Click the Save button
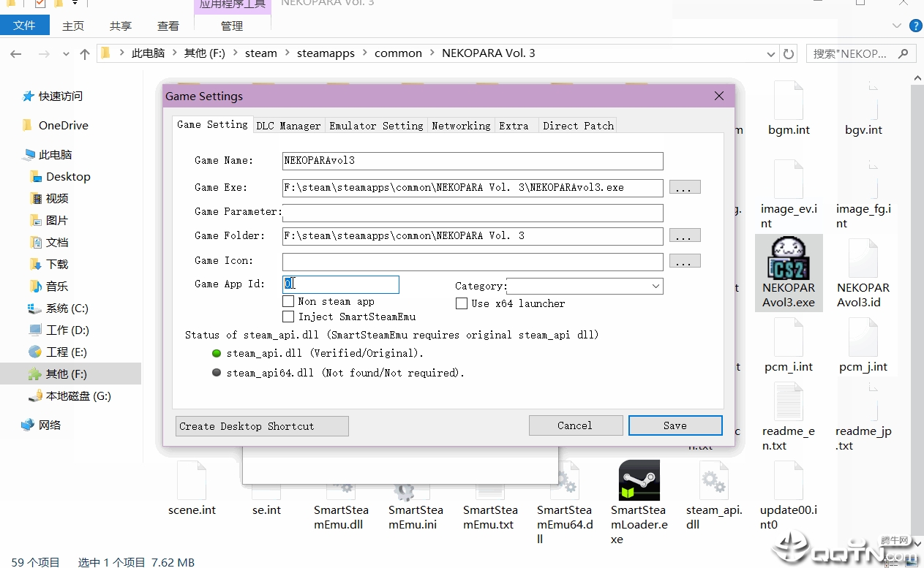 [x=675, y=425]
